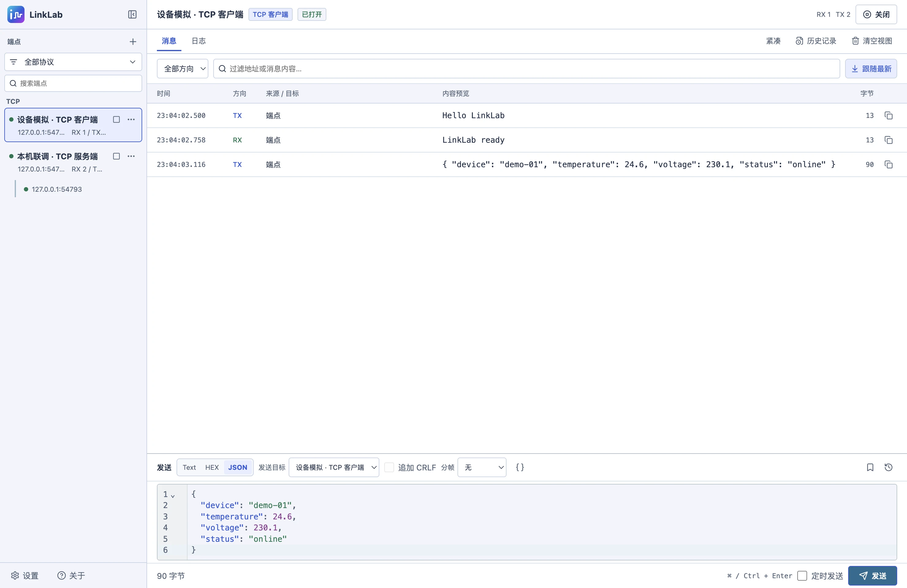The height and width of the screenshot is (588, 907).
Task: Click the 来源 / 目标 column header
Action: 283,93
